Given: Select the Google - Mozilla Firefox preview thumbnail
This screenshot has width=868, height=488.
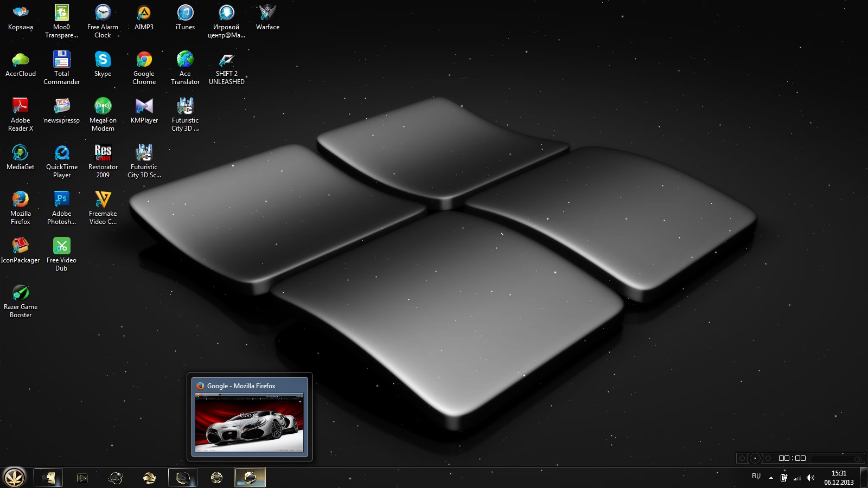Looking at the screenshot, I should point(250,423).
